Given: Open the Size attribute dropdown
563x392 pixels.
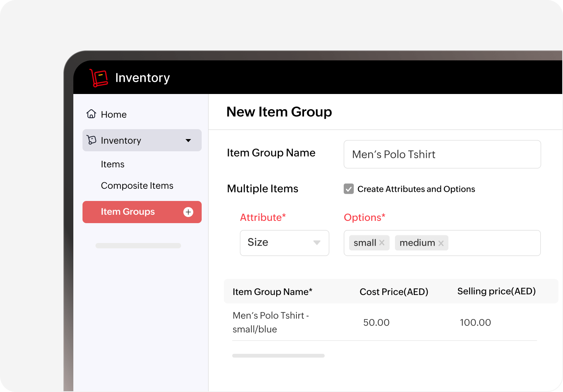Looking at the screenshot, I should [317, 243].
